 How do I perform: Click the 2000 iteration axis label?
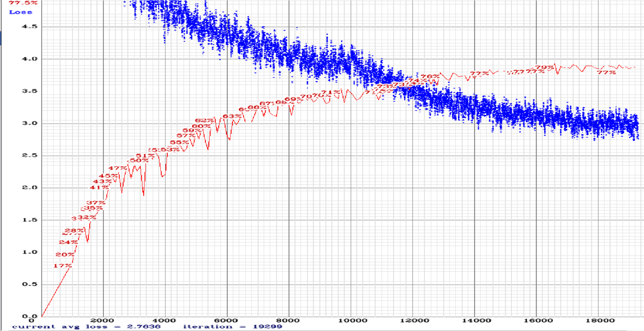click(102, 320)
